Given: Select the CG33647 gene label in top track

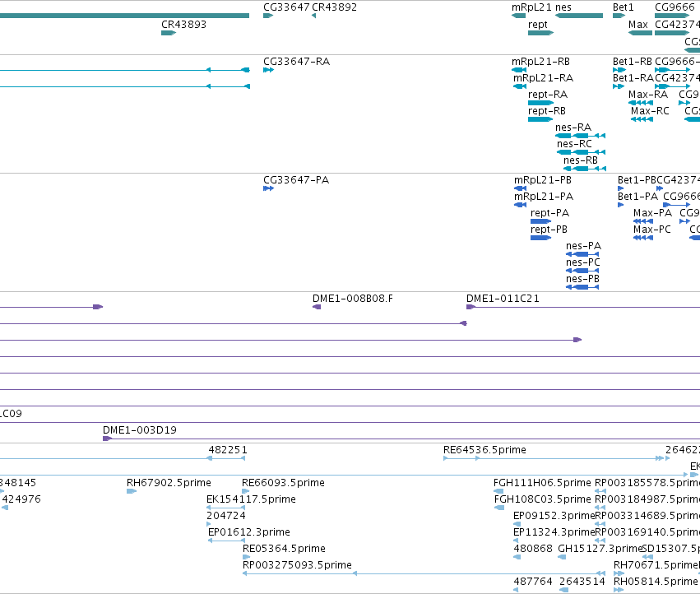Looking at the screenshot, I should coord(286,7).
